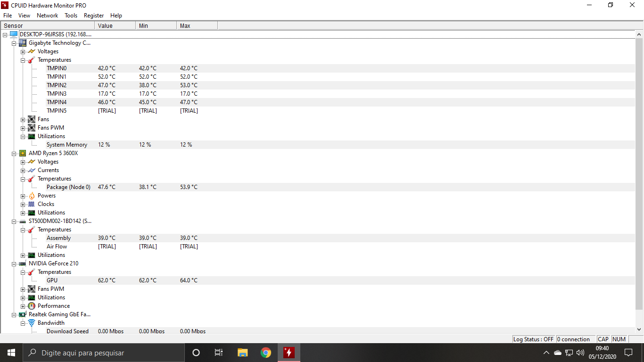Click the NVIDIA GeForce 210 card icon
The image size is (644, 362).
coord(23,263)
